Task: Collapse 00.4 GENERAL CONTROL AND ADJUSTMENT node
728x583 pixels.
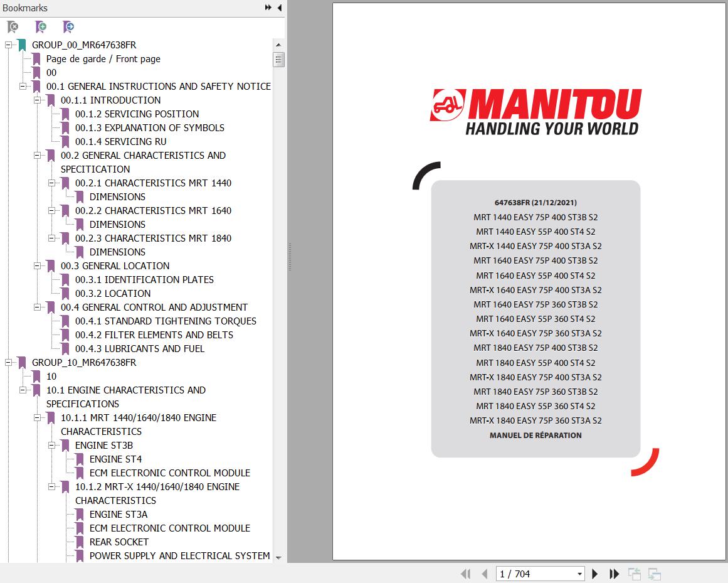Action: (x=37, y=307)
